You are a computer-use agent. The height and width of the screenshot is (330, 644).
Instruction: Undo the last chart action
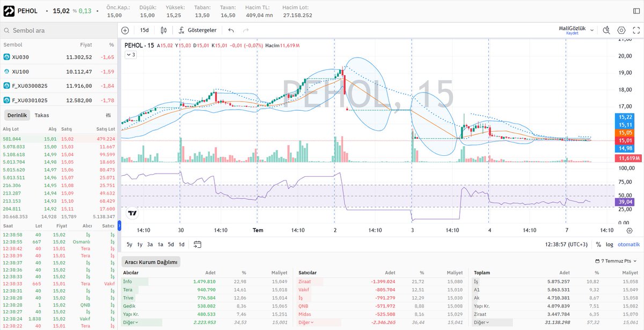(231, 31)
